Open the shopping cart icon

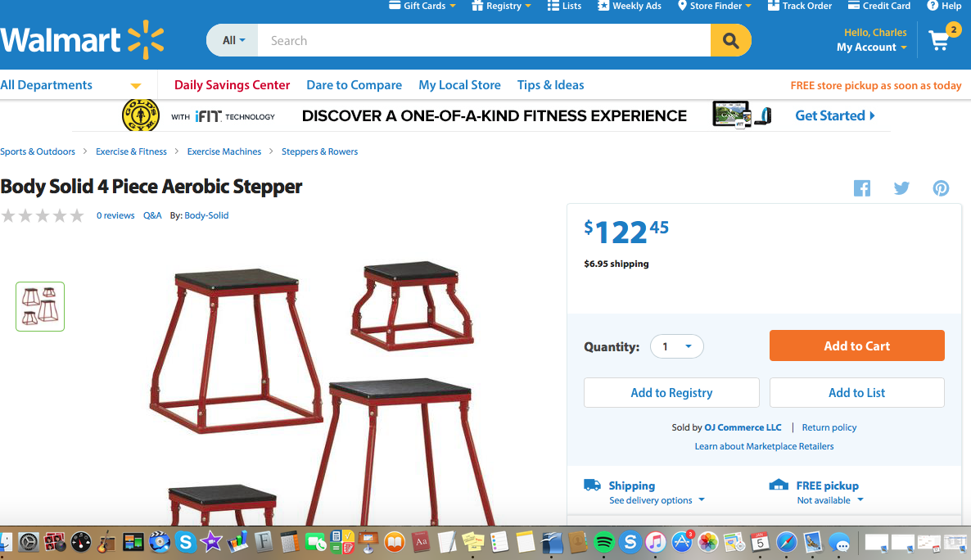(x=940, y=41)
